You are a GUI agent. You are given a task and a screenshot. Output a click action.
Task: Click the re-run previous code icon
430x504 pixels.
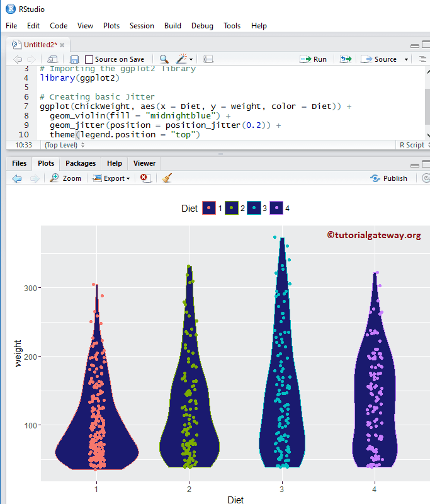pos(345,59)
